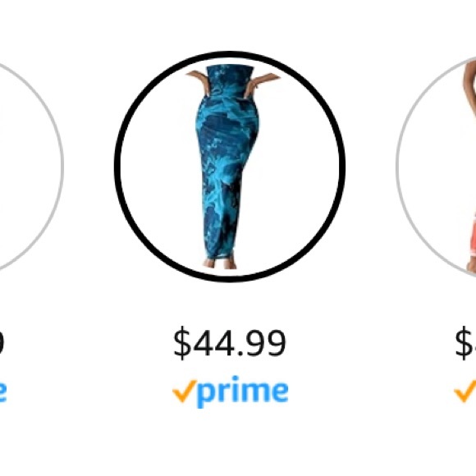This screenshot has height=476, width=476.
Task: Click the skirt's high waistband in the thumbnail
Action: tap(230, 80)
